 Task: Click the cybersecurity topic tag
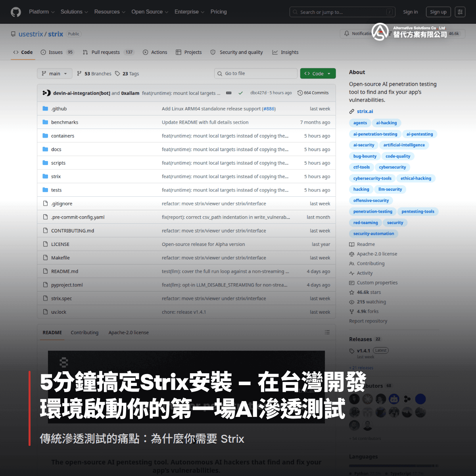392,167
